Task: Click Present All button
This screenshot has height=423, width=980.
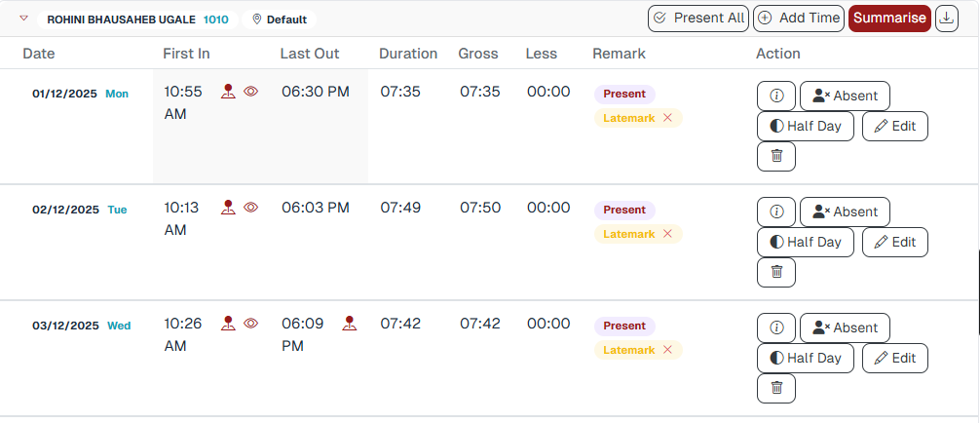Action: 698,18
